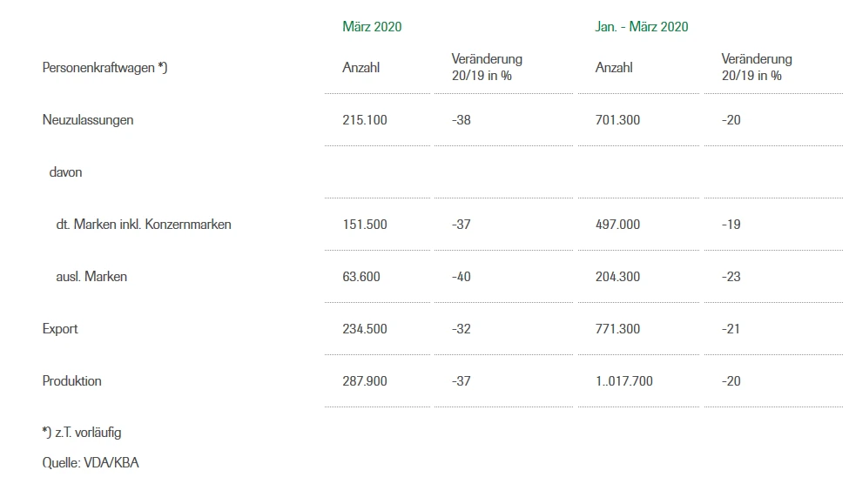Click the 204.300 value

coord(617,277)
